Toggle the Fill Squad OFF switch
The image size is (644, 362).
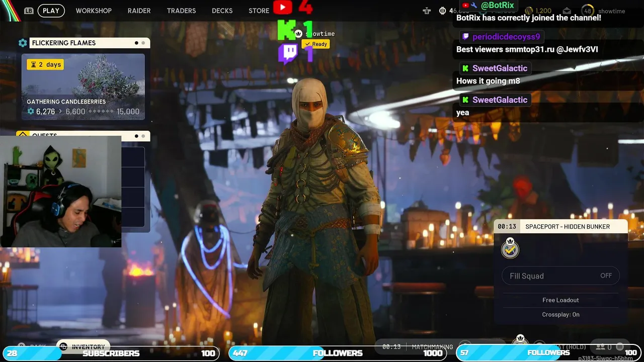point(560,276)
